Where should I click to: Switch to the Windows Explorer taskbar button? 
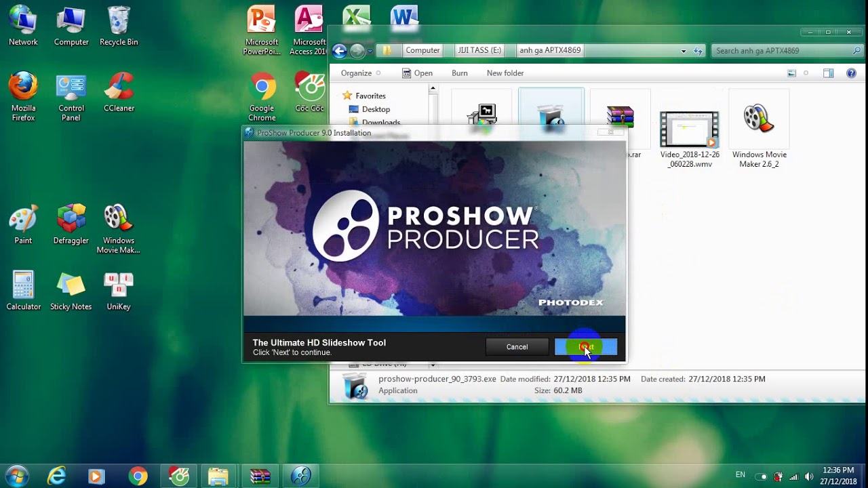click(218, 476)
